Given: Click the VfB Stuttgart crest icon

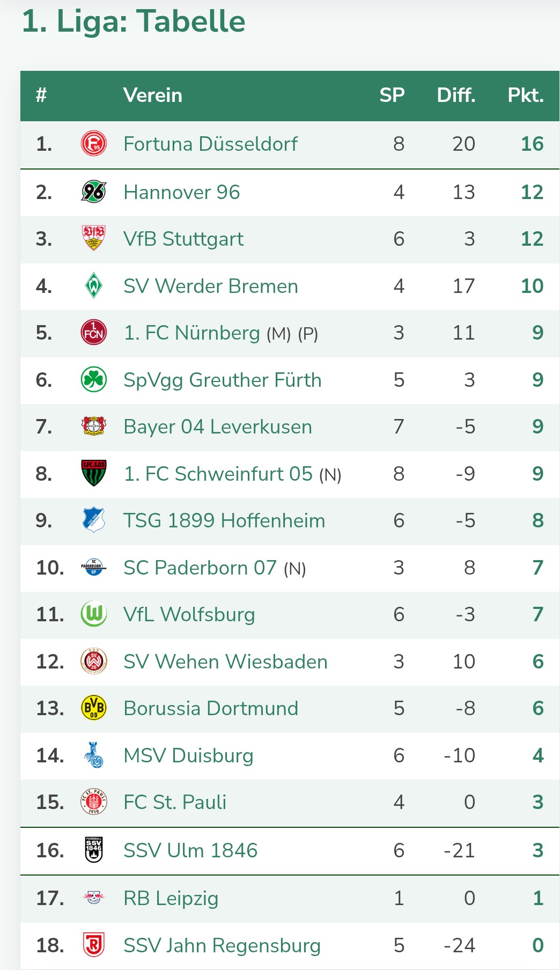Looking at the screenshot, I should click(x=93, y=238).
